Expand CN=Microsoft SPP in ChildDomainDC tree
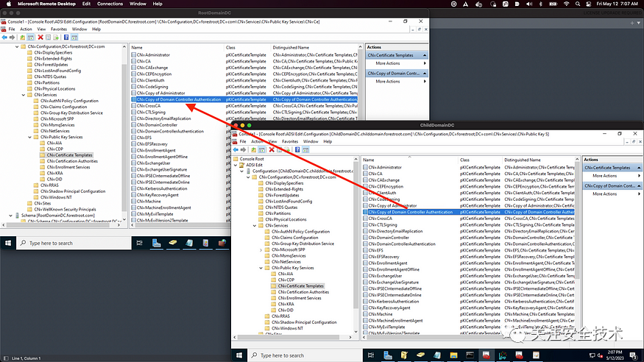Viewport: 644px width, 362px height. [261, 249]
